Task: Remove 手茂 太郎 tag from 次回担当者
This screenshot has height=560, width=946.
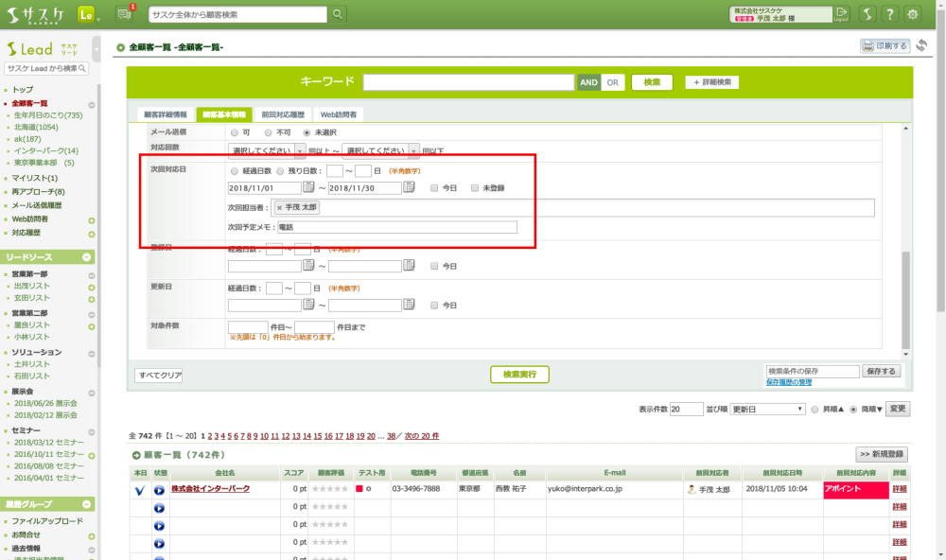Action: click(x=279, y=207)
